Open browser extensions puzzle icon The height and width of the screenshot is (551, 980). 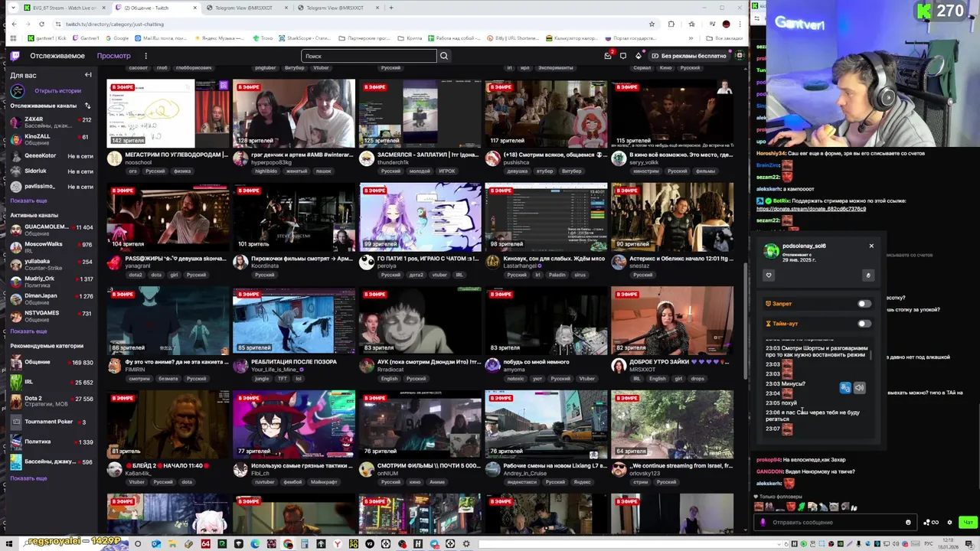pos(671,24)
